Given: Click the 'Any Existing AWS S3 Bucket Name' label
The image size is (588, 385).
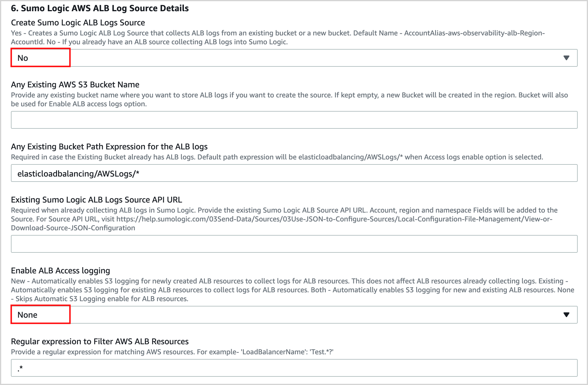Looking at the screenshot, I should pyautogui.click(x=75, y=85).
